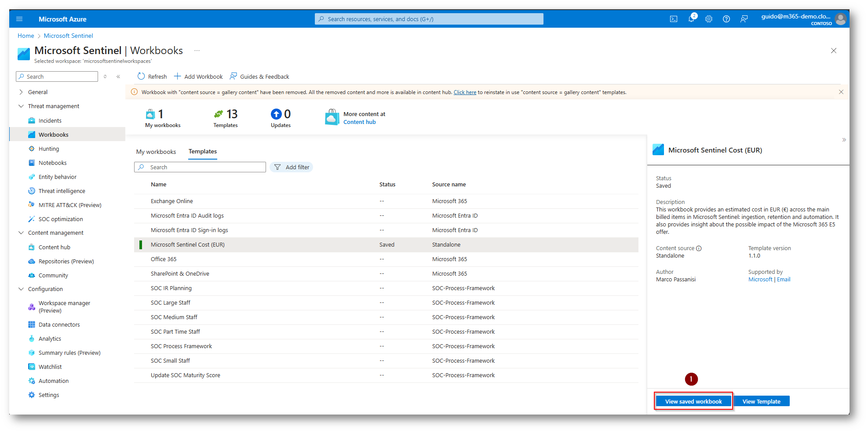868x433 pixels.
Task: Select Microsoft Entra ID Sign-in logs row
Action: pos(386,230)
